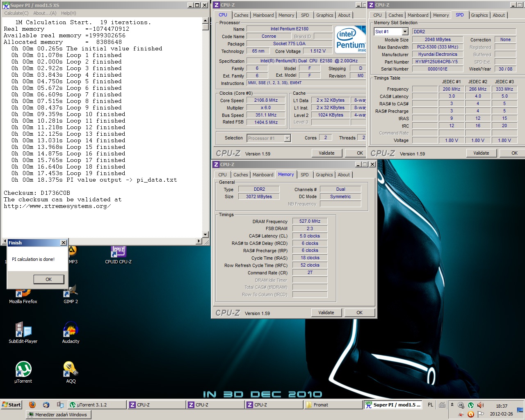Click the Z title icon of CPU-Z's SPD window

[x=371, y=5]
